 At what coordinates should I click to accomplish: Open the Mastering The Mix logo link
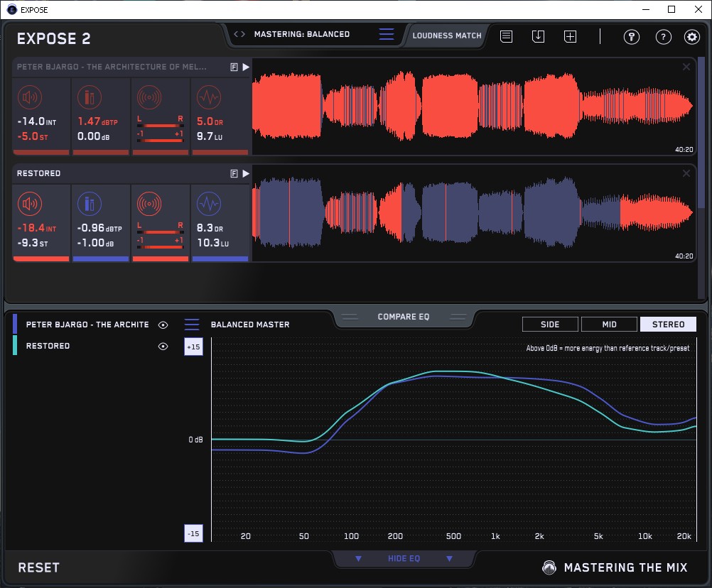click(x=615, y=567)
